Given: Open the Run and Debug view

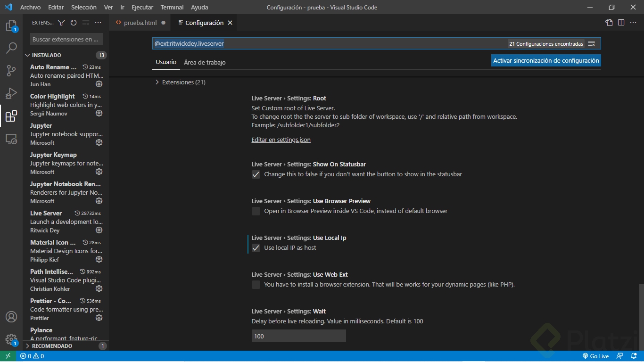Looking at the screenshot, I should 11,93.
